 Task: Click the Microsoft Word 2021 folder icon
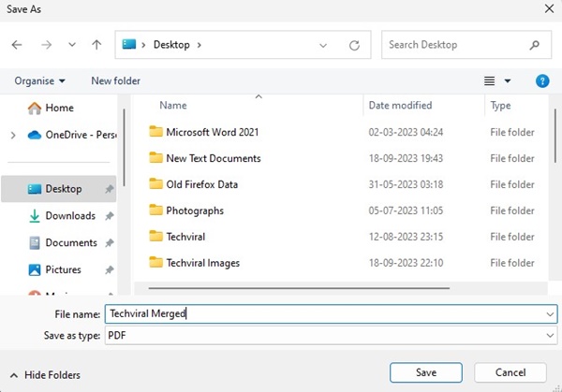pyautogui.click(x=155, y=131)
